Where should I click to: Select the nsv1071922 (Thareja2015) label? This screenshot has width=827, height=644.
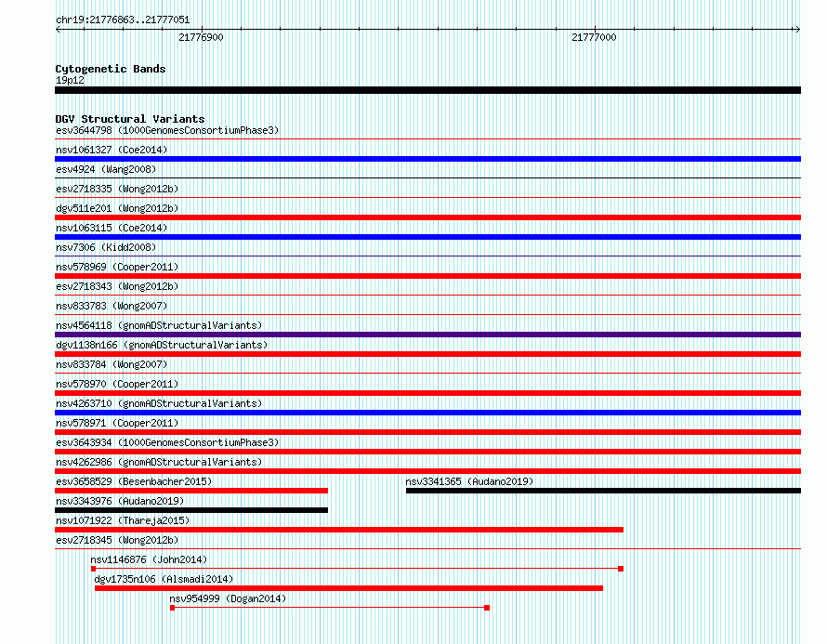tap(123, 520)
